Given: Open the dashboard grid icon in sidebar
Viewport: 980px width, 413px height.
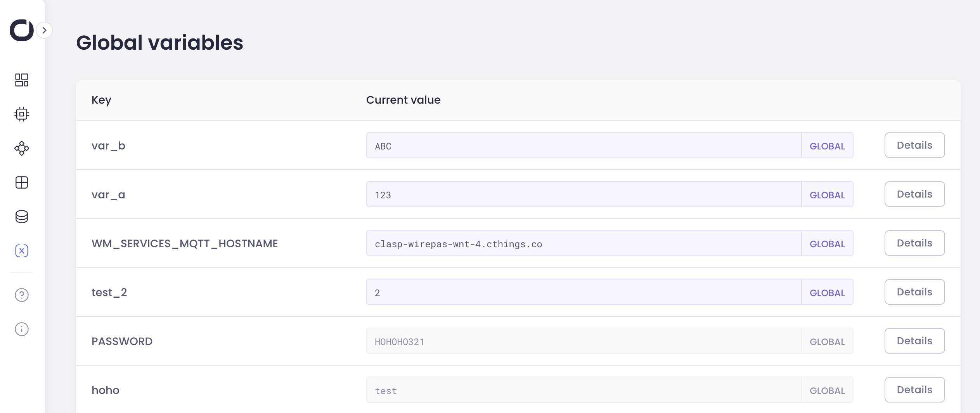Looking at the screenshot, I should [x=22, y=80].
